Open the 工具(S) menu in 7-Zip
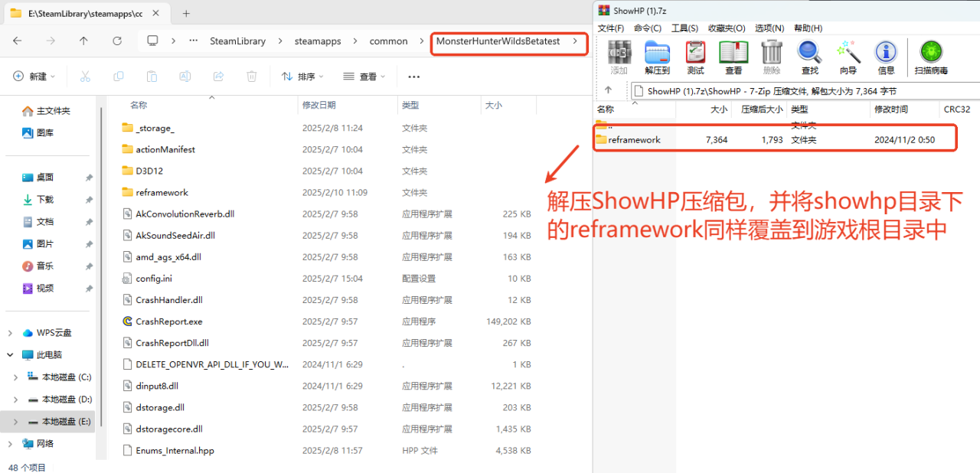 [684, 28]
